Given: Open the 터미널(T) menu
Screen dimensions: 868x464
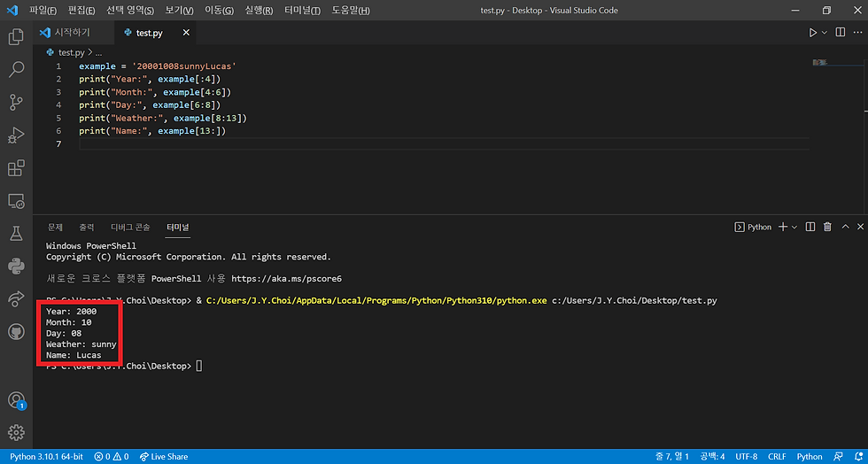Looking at the screenshot, I should point(302,11).
